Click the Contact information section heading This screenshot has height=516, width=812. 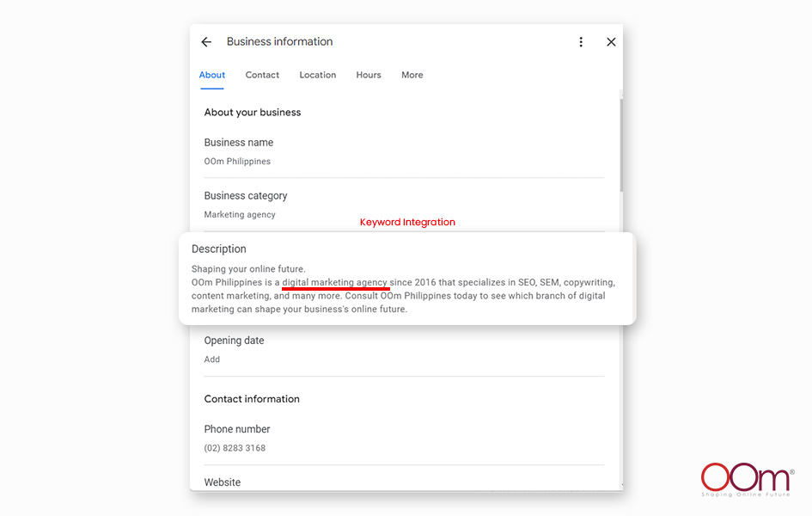coord(252,399)
